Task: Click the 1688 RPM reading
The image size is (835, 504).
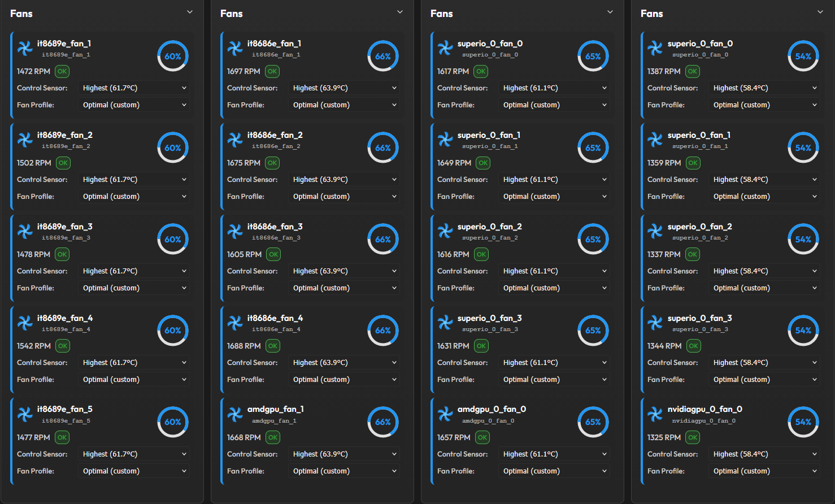Action: (x=243, y=346)
